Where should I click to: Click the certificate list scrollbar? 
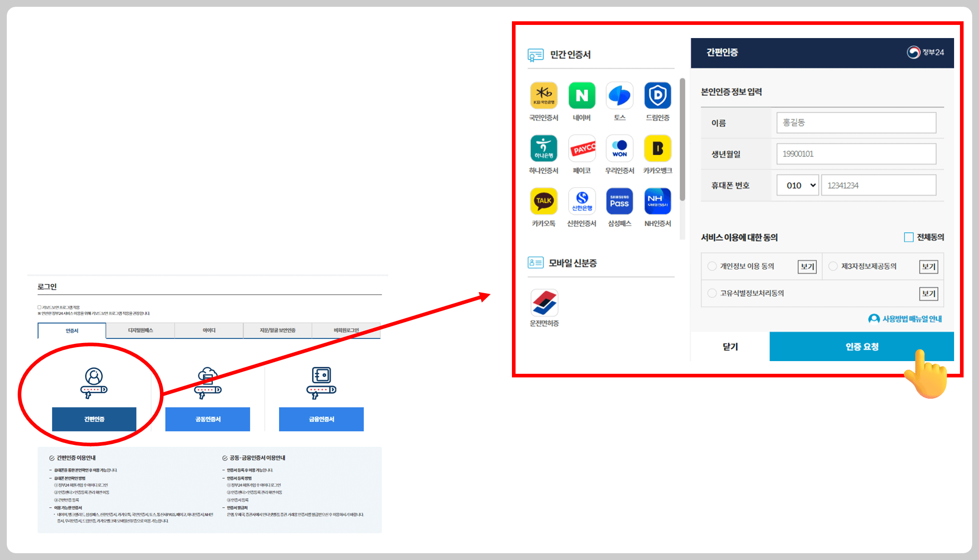pos(682,140)
